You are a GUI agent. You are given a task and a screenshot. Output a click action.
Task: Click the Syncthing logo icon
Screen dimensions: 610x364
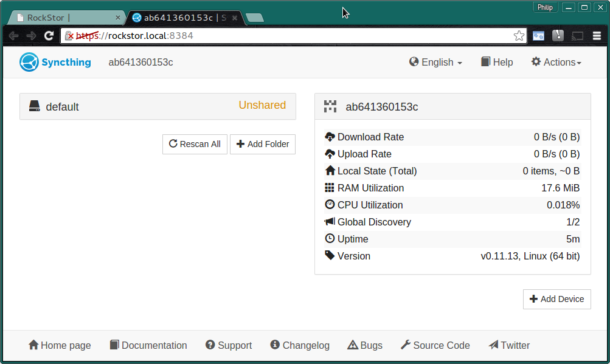pos(29,62)
